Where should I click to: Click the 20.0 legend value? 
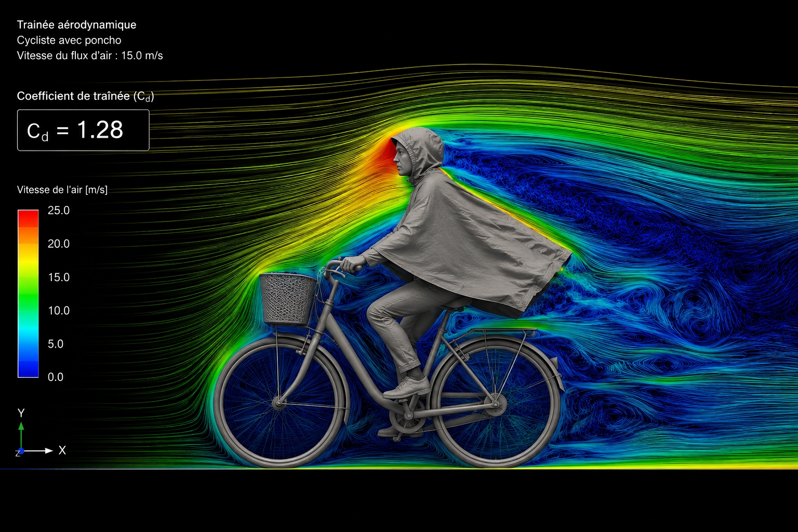click(x=59, y=244)
